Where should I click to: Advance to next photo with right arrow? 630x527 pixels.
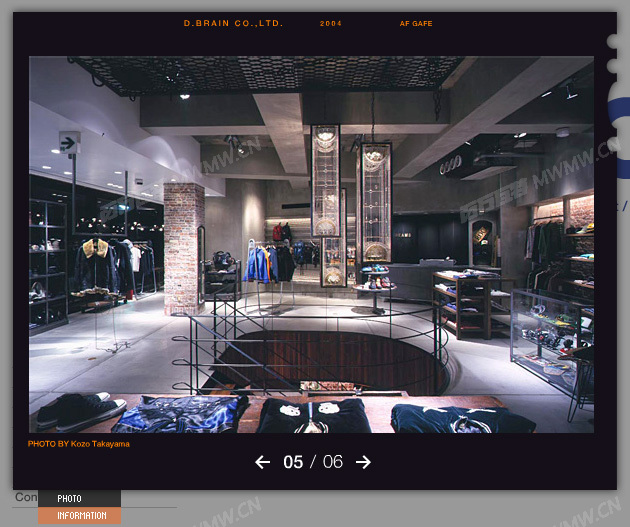point(363,462)
